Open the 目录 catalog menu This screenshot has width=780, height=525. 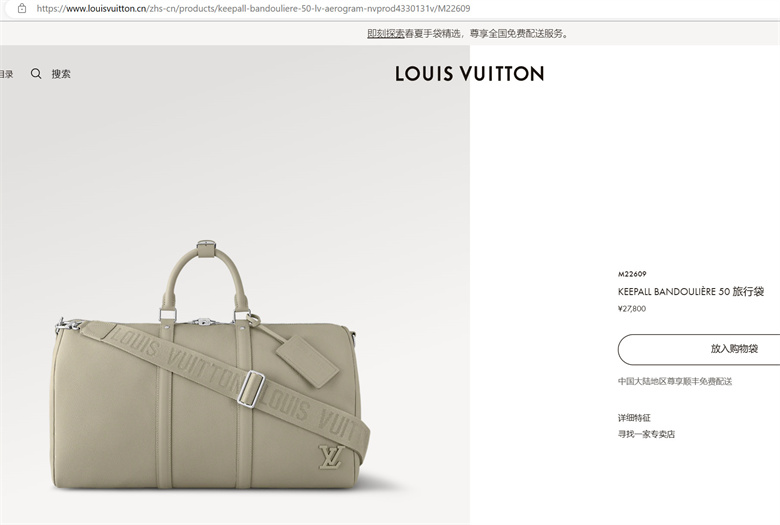click(x=6, y=74)
